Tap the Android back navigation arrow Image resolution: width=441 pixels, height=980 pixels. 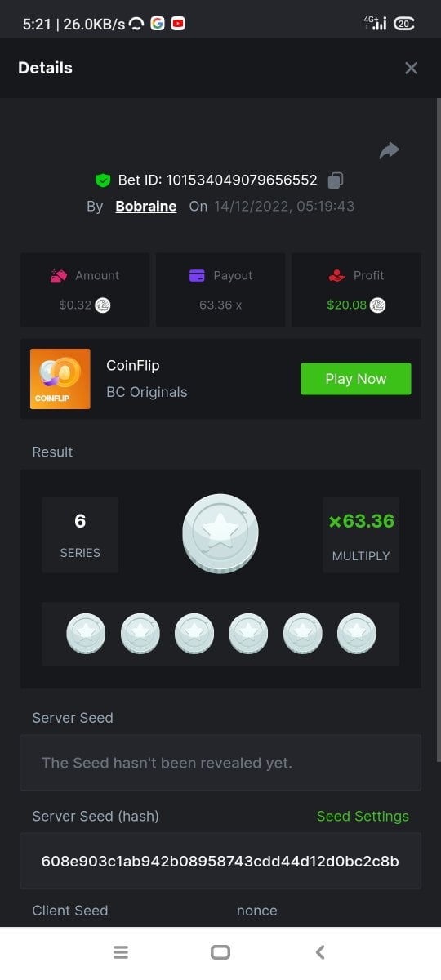320,952
